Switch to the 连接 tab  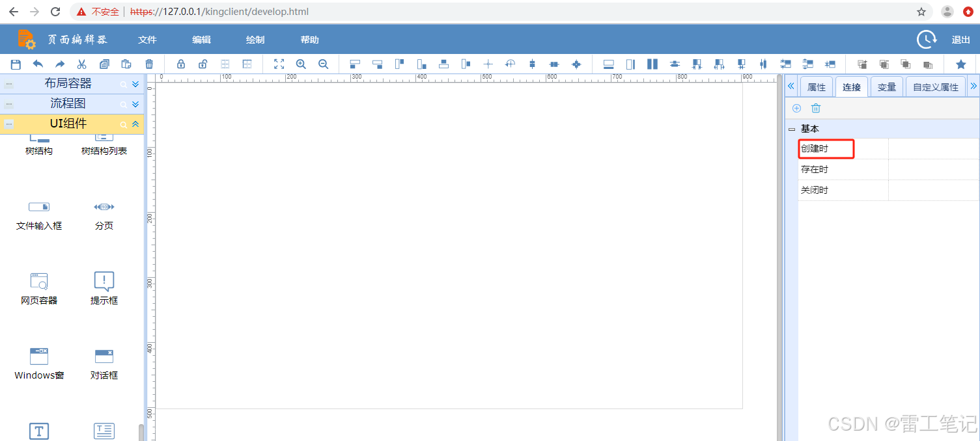pyautogui.click(x=852, y=87)
